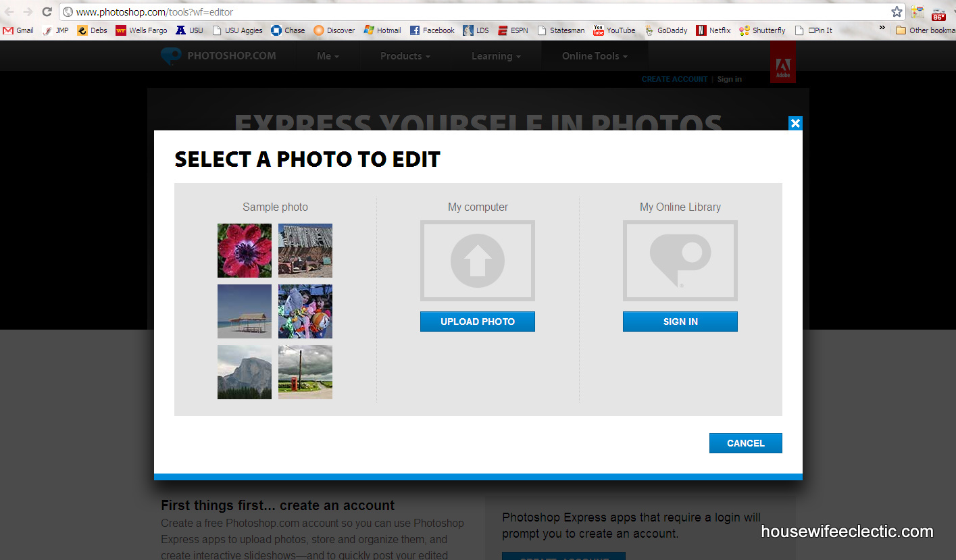The height and width of the screenshot is (560, 956).
Task: Open the Wells Fargo bookmark
Action: (x=141, y=30)
